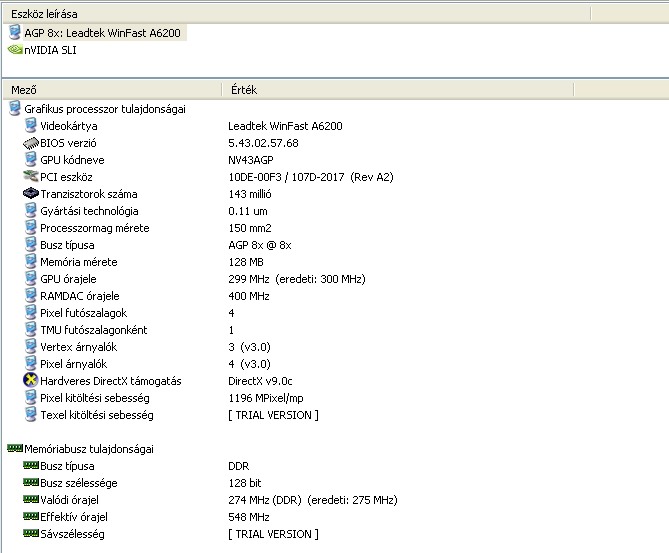Click the GPU órajele row icon
The height and width of the screenshot is (553, 669).
[31, 279]
